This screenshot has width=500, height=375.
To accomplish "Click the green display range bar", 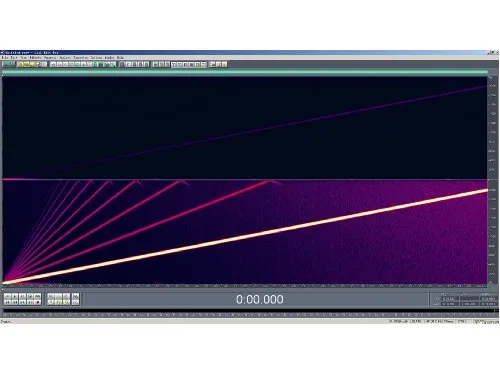I will tap(245, 72).
